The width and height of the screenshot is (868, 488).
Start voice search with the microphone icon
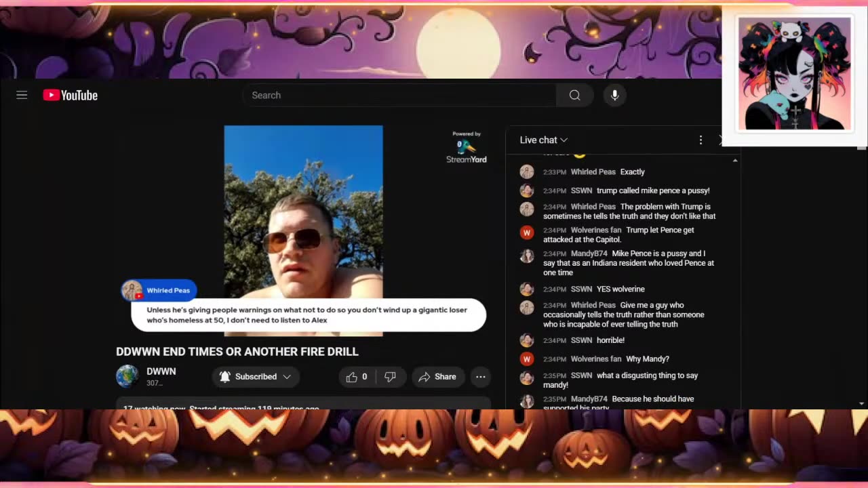pos(614,96)
